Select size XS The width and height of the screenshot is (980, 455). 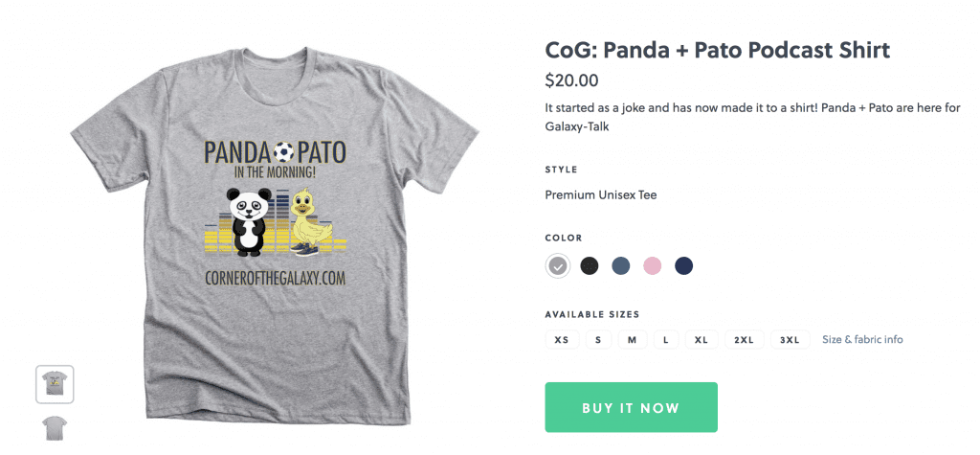click(562, 340)
